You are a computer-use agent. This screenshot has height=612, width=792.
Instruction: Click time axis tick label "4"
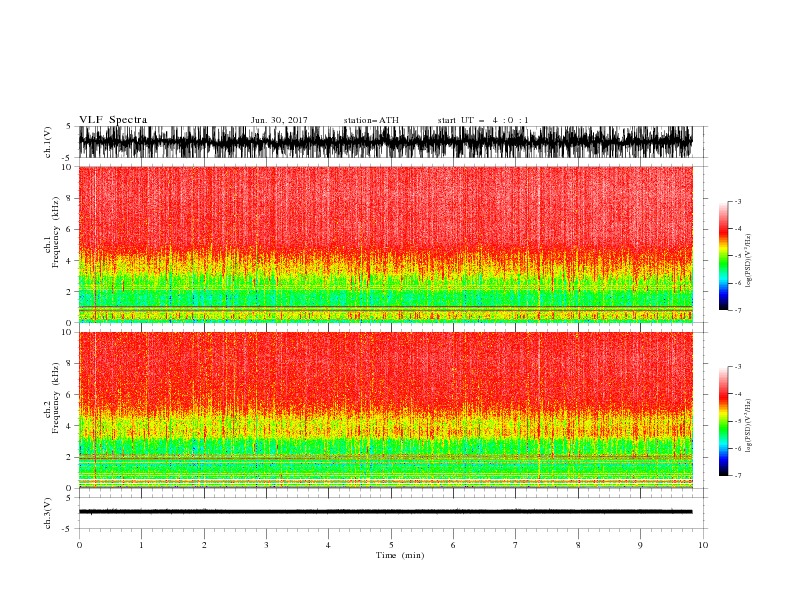coord(328,545)
